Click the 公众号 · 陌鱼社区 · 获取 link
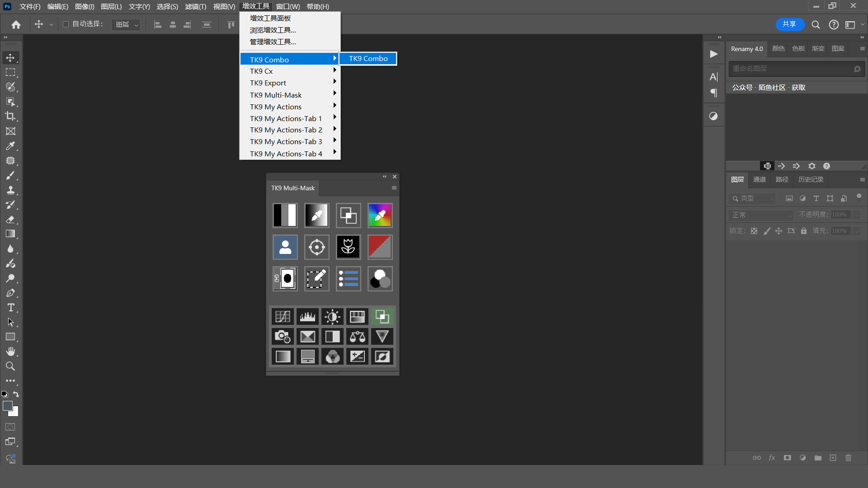868x488 pixels. (769, 88)
